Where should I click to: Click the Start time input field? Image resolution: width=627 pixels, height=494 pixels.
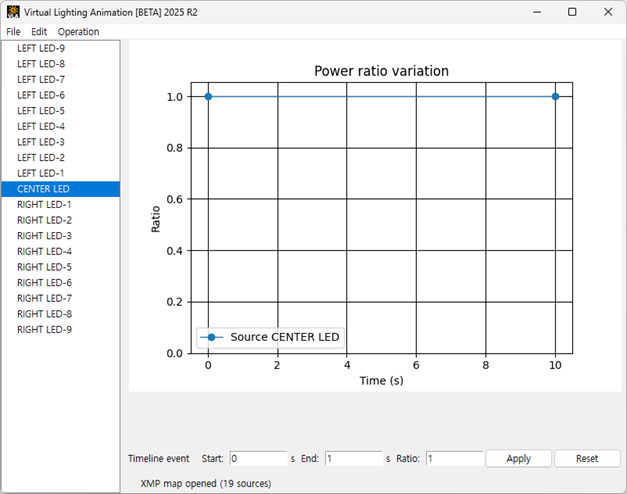point(258,458)
